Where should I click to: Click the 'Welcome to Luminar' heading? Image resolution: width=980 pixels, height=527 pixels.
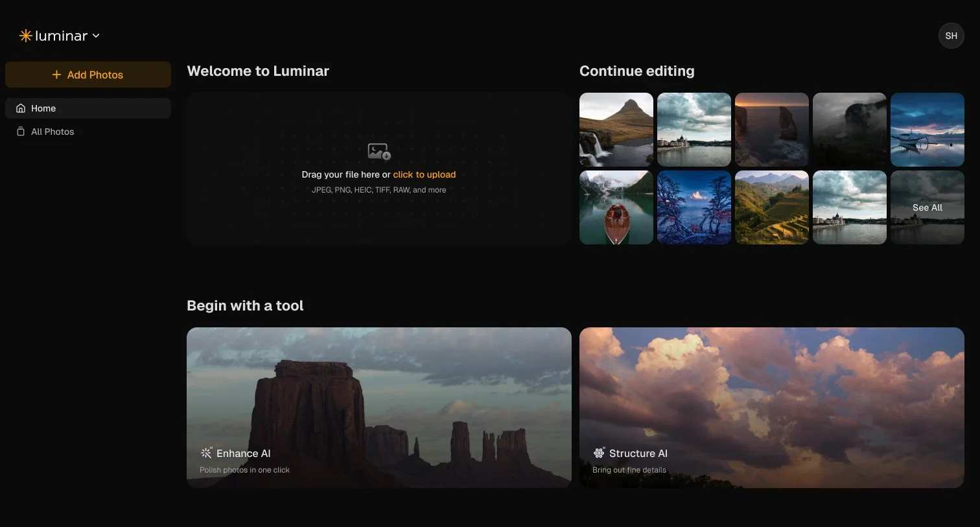coord(258,71)
